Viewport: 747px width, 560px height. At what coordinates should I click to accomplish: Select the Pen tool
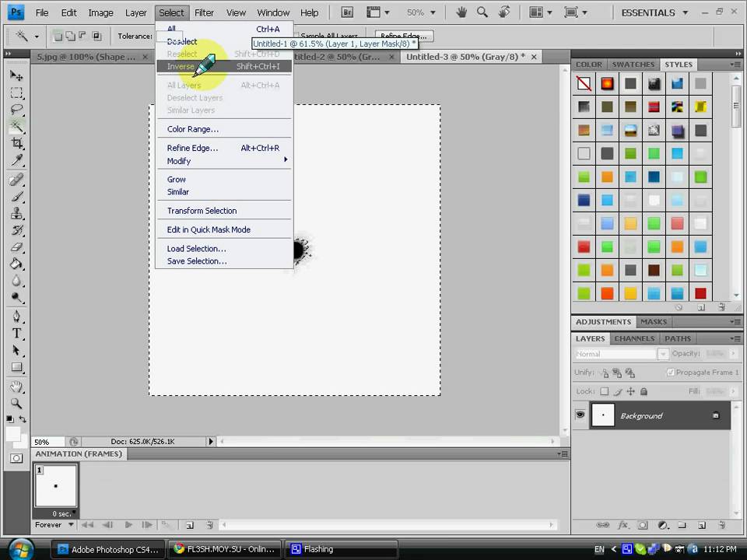(x=16, y=317)
